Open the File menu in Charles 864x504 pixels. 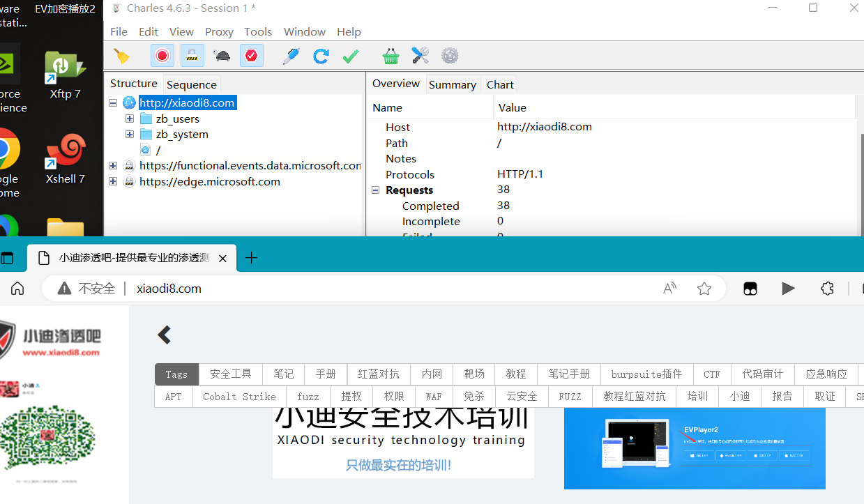tap(119, 31)
